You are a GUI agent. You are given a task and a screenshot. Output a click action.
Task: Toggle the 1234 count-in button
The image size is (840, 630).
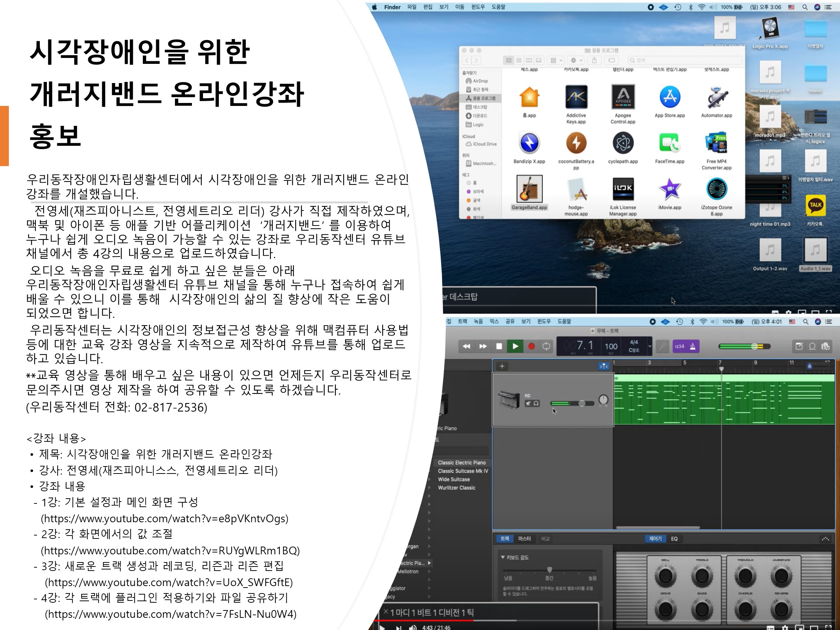679,346
